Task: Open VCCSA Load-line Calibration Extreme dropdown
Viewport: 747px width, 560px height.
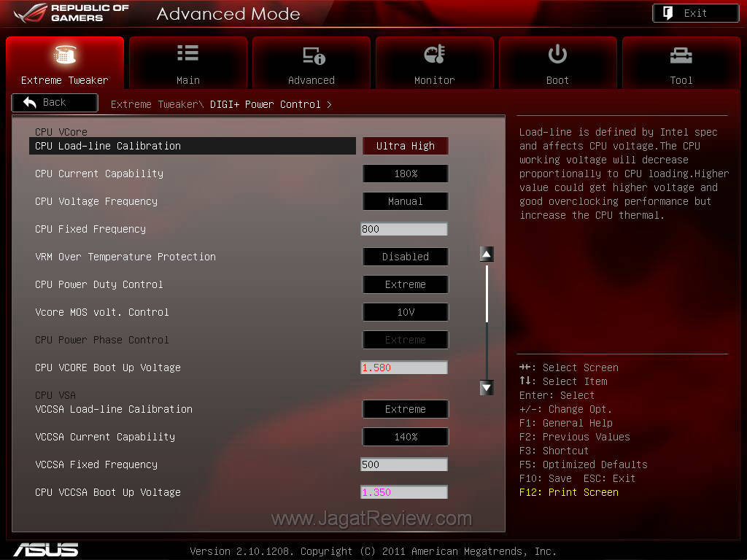Action: tap(405, 409)
